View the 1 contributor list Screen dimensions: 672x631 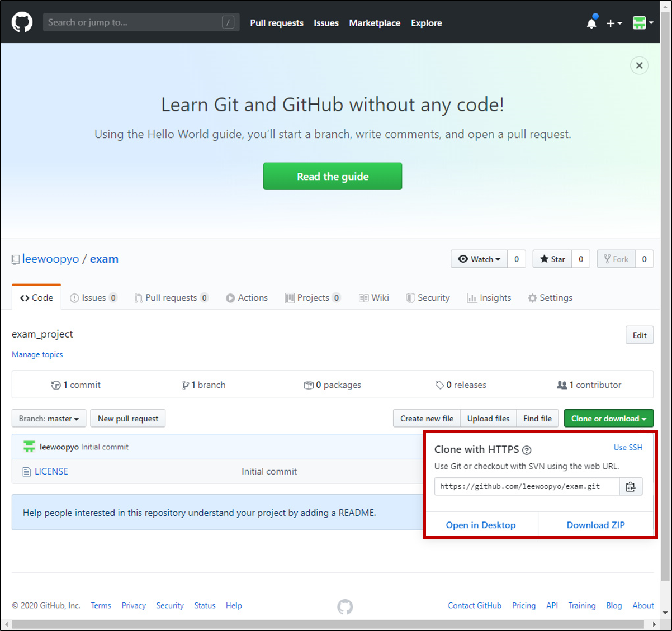tap(589, 385)
